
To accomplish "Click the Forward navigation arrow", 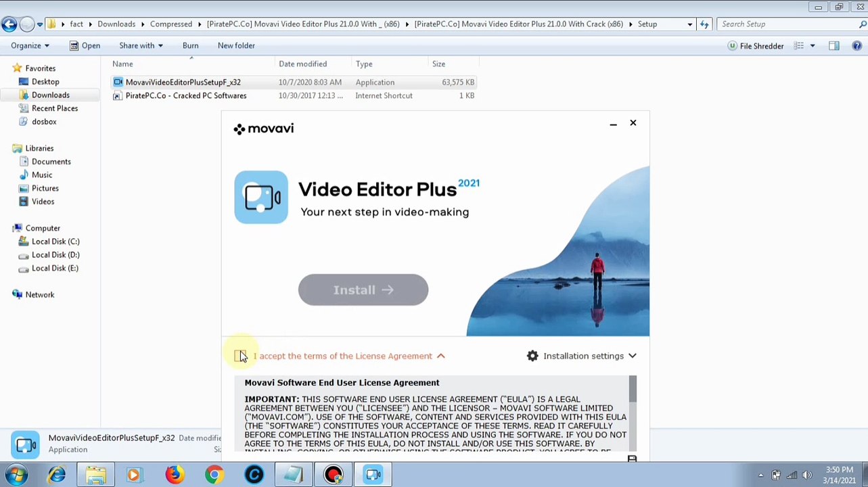I will click(26, 24).
